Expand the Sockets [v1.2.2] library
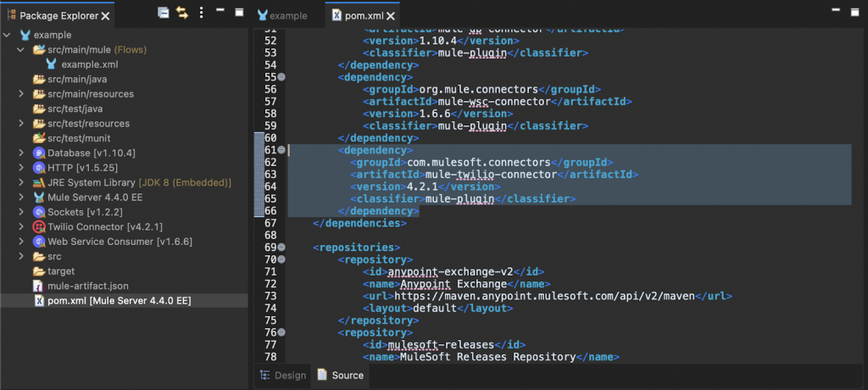The width and height of the screenshot is (868, 390). point(21,212)
